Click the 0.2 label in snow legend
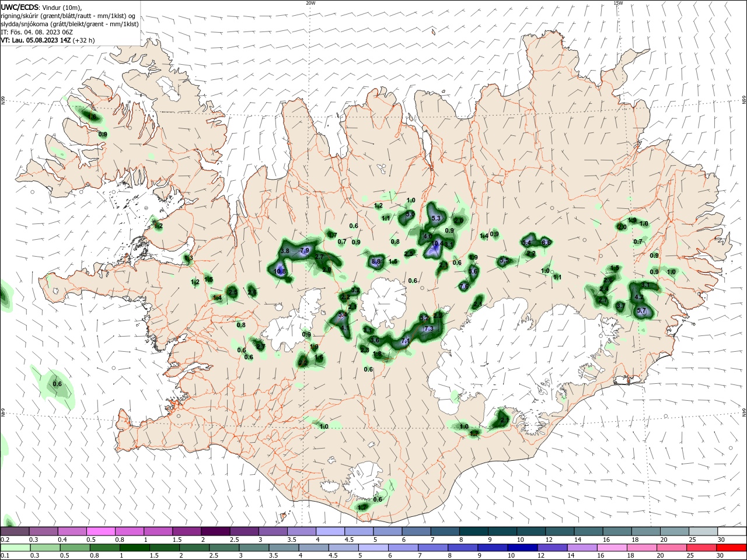This screenshot has height=560, width=747. click(x=5, y=540)
